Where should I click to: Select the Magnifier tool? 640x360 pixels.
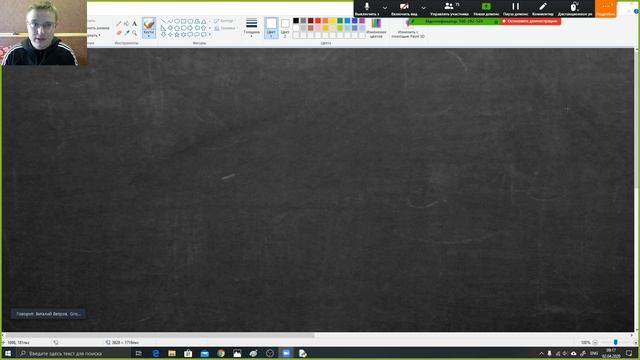pyautogui.click(x=134, y=33)
